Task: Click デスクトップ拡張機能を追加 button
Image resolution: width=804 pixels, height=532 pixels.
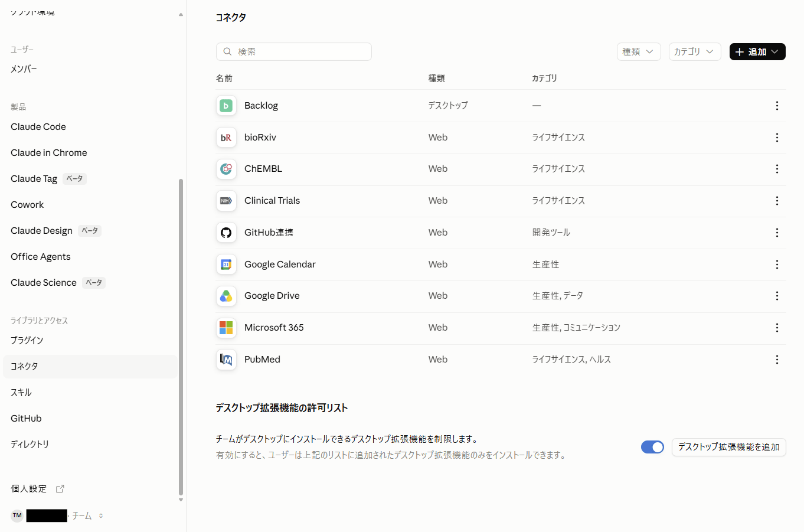Action: 728,447
